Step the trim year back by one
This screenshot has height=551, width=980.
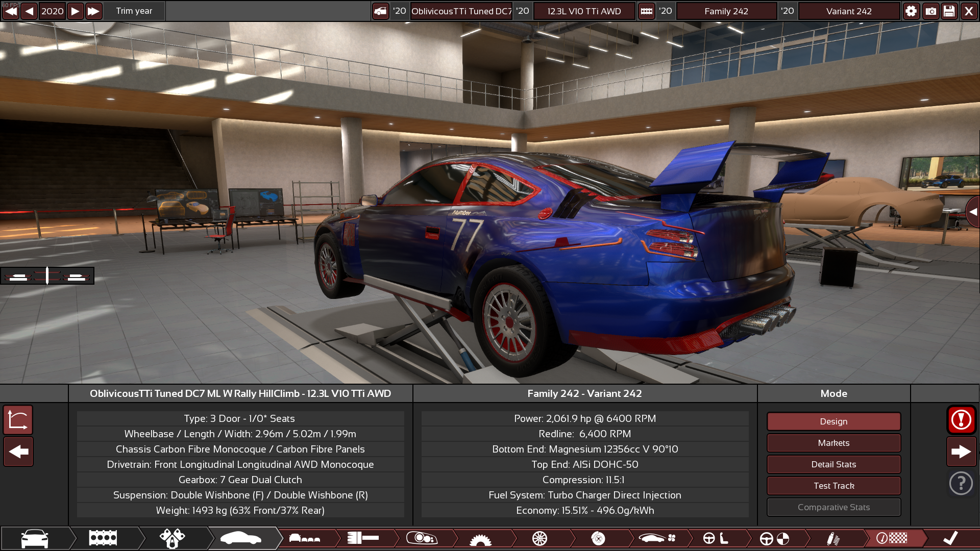point(29,11)
